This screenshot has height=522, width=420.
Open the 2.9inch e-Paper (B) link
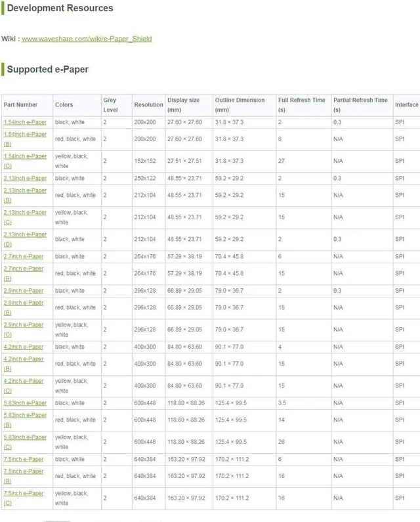[23, 307]
